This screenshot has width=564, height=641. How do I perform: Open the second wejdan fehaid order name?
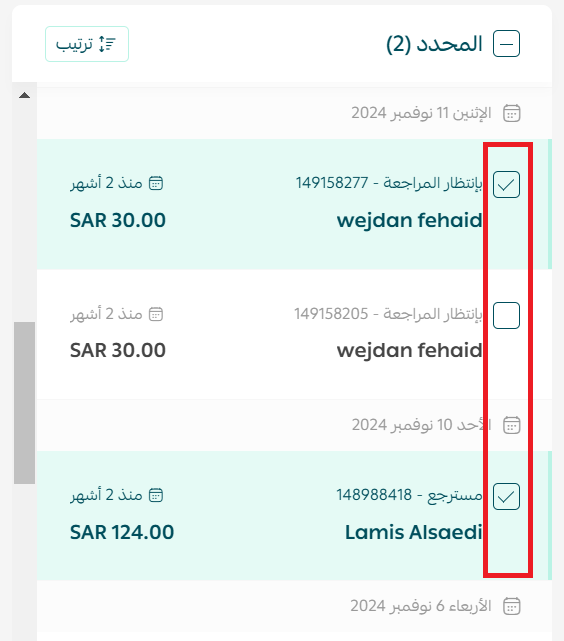pyautogui.click(x=410, y=351)
